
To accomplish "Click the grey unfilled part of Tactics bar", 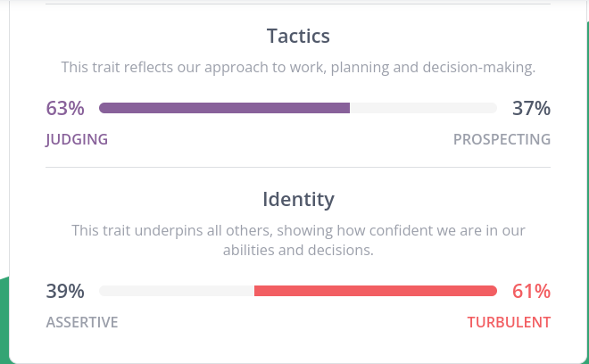I will 423,108.
